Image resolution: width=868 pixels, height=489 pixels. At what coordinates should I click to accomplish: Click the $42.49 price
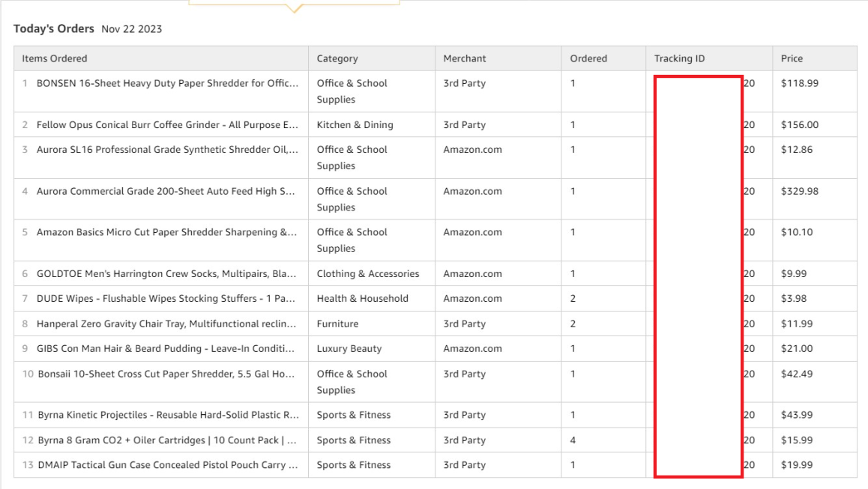point(797,374)
